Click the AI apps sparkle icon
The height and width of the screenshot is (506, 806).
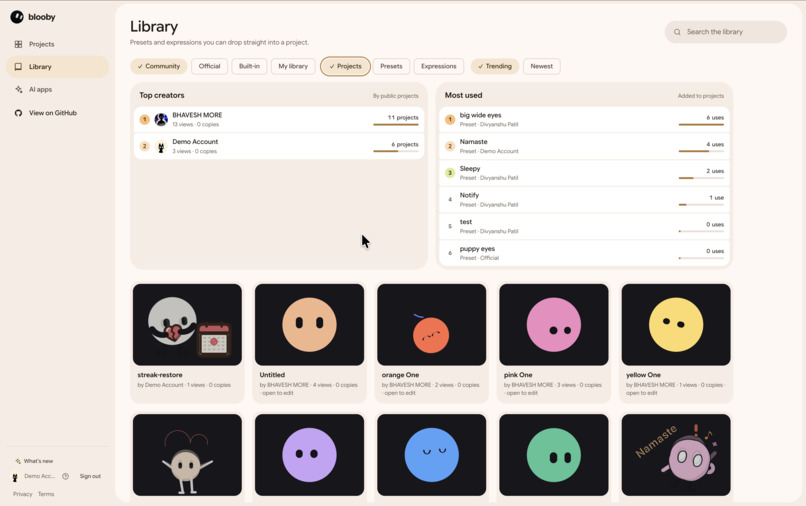coord(19,89)
